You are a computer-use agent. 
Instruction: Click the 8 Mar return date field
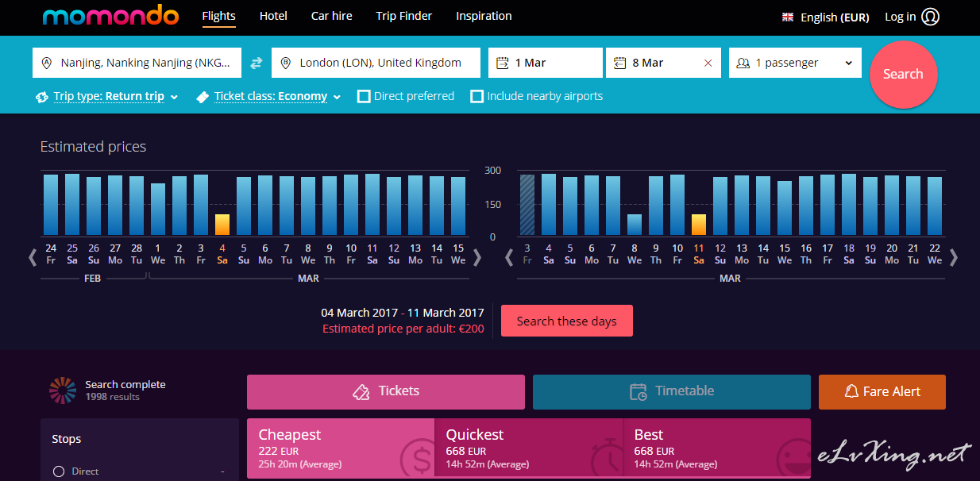tap(663, 63)
